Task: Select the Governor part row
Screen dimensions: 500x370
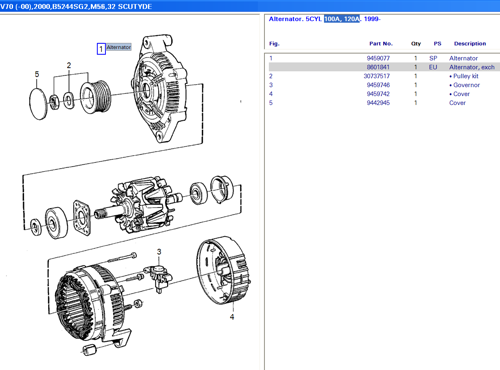Action: click(x=384, y=85)
